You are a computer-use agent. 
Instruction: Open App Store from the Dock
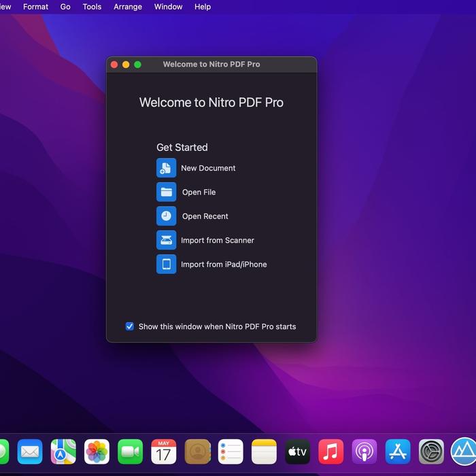(398, 452)
